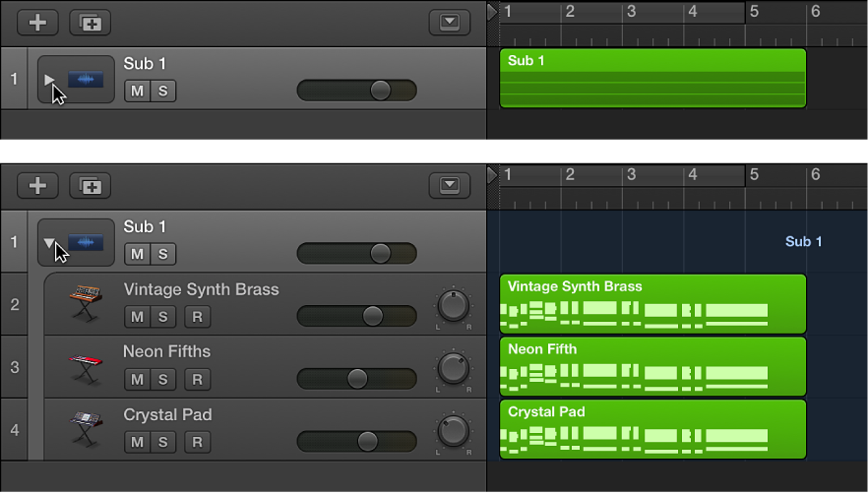Click bar 5 in upper ruler
The height and width of the screenshot is (494, 868).
point(754,12)
